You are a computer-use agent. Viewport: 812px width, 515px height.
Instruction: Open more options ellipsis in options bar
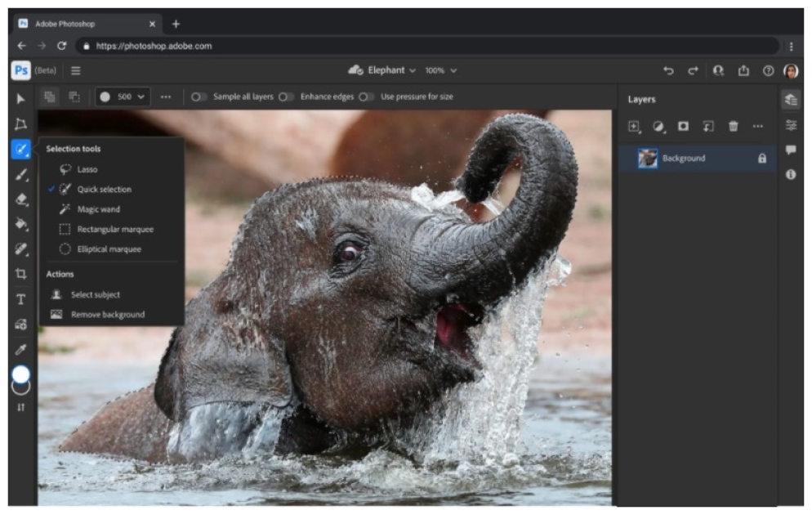tap(166, 96)
